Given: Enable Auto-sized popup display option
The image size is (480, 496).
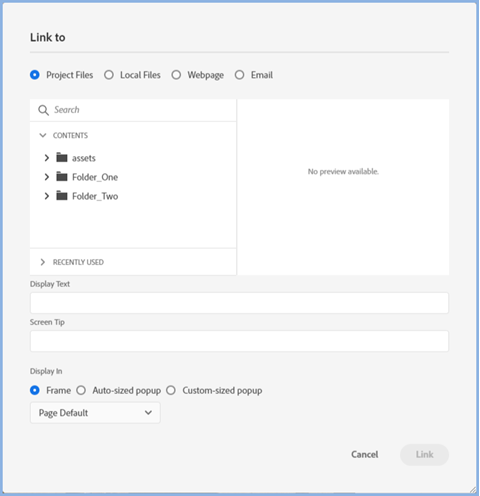Looking at the screenshot, I should click(81, 390).
